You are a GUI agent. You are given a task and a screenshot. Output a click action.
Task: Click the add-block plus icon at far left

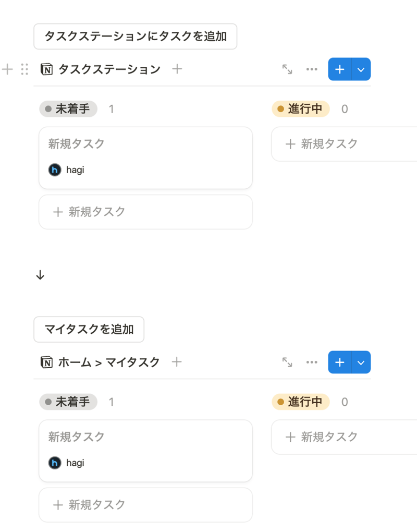(x=7, y=69)
